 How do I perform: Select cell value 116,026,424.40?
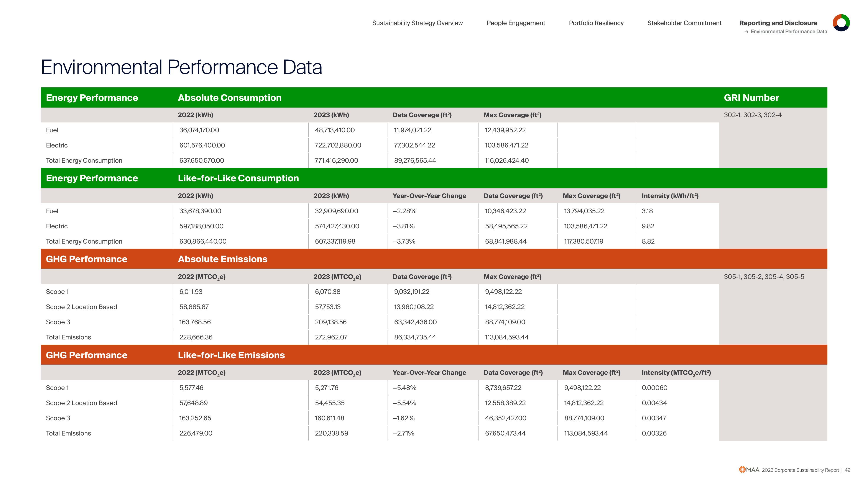click(507, 160)
